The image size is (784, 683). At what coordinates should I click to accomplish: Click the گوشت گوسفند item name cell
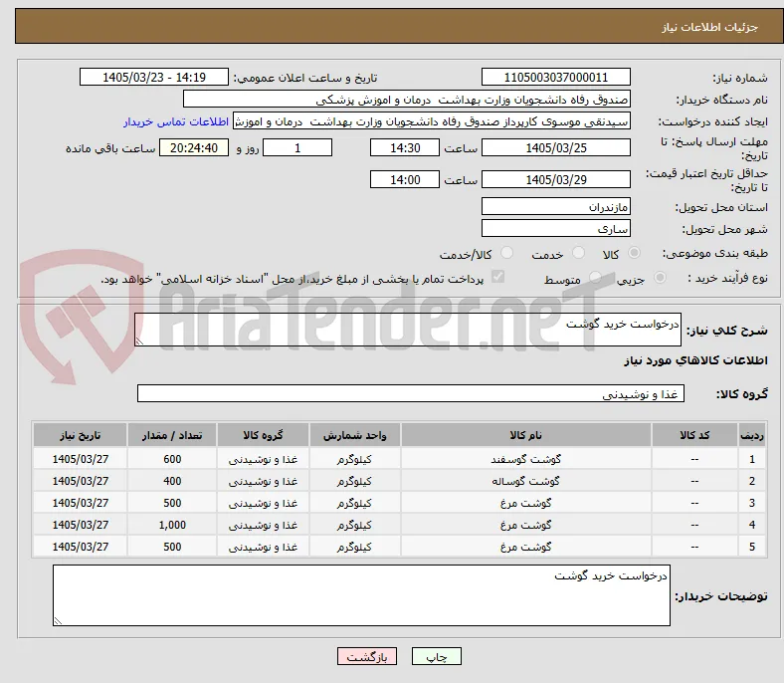pyautogui.click(x=526, y=459)
